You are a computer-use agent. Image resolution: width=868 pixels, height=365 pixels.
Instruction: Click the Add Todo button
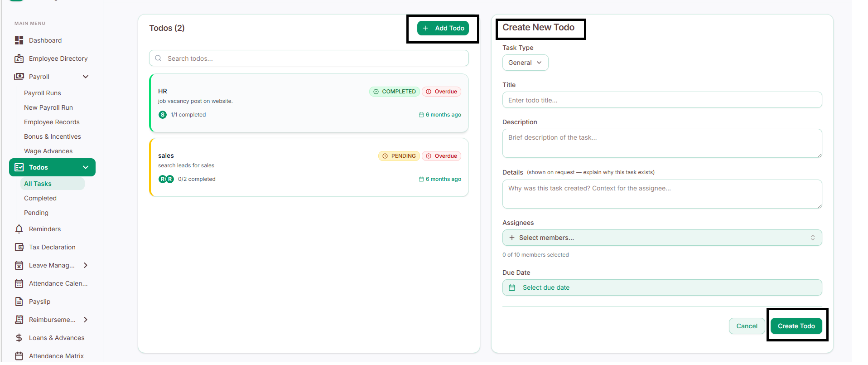coord(443,28)
